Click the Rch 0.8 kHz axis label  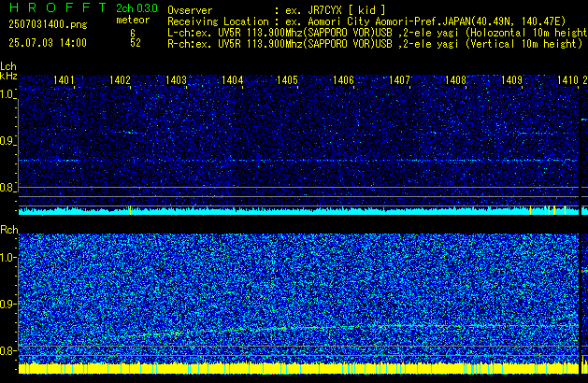[7, 350]
